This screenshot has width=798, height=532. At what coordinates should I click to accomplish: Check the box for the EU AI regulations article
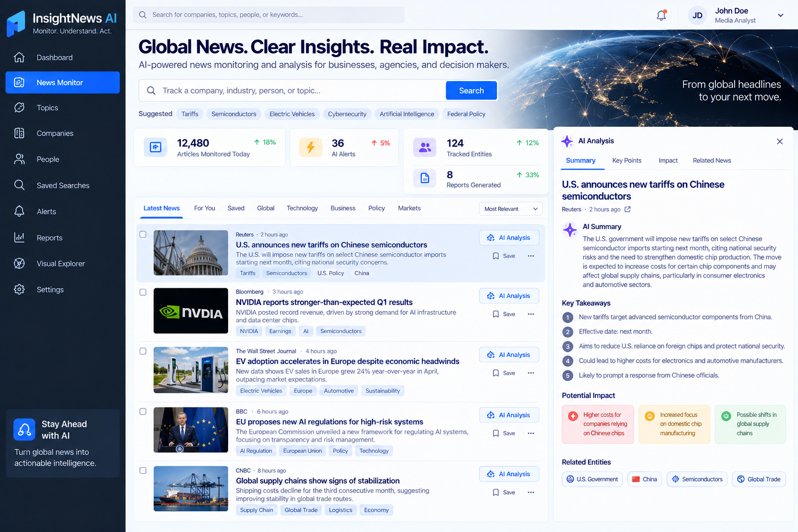click(x=143, y=411)
